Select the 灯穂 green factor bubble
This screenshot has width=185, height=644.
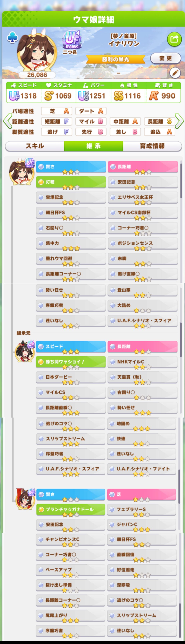point(71,182)
